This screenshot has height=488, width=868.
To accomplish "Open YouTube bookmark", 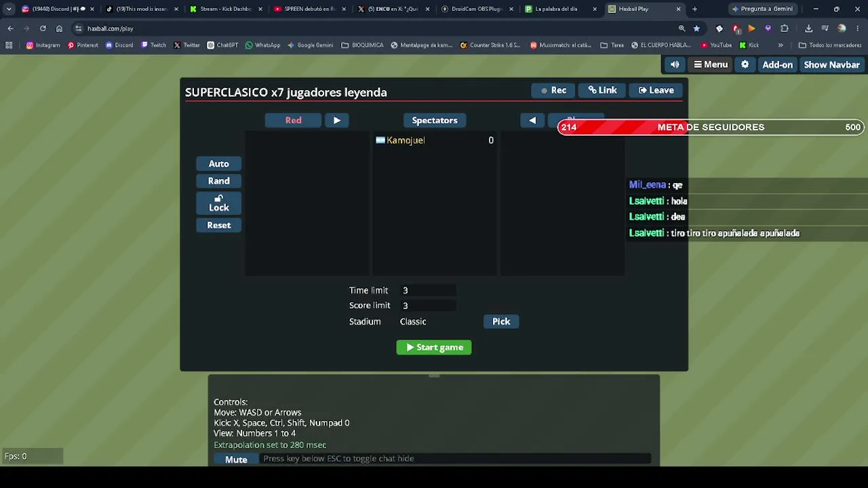I will (716, 45).
